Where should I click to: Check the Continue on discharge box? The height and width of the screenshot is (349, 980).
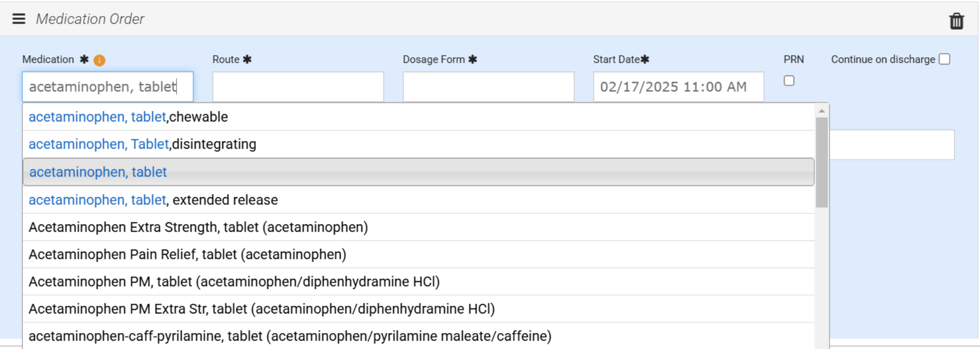(x=944, y=59)
